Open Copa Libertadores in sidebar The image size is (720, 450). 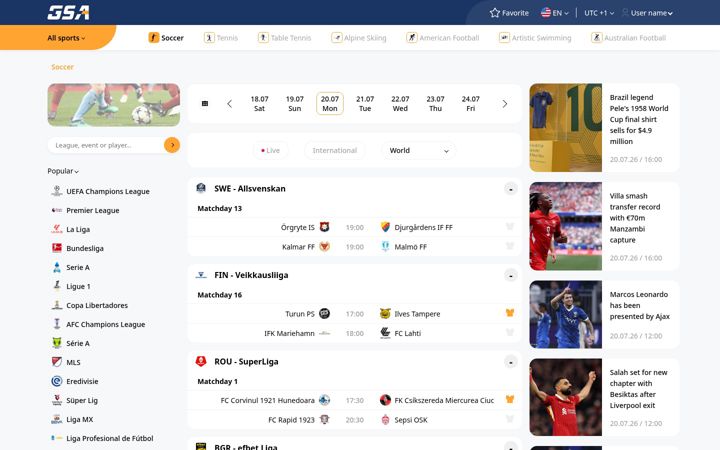(96, 305)
